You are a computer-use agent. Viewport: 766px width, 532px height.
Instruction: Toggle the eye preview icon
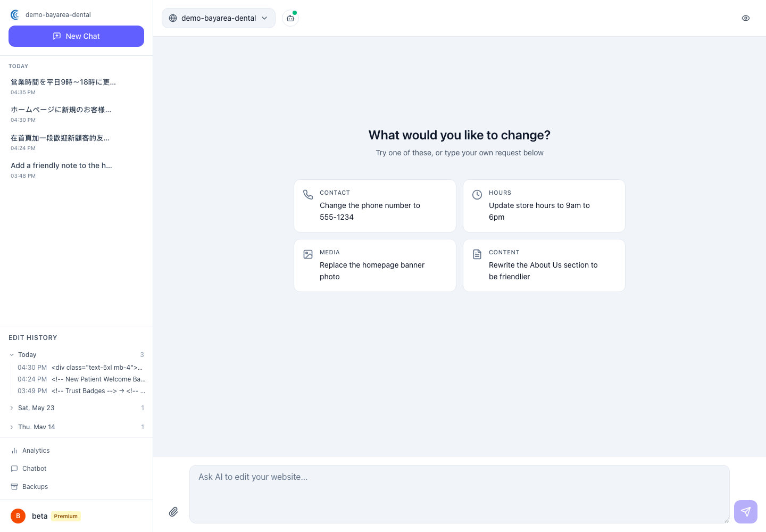click(x=746, y=18)
